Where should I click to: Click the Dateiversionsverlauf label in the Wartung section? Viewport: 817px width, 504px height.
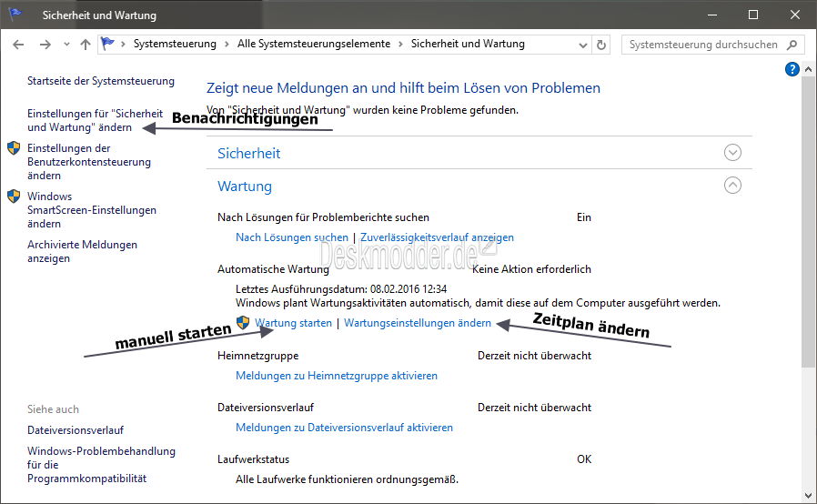pyautogui.click(x=266, y=407)
